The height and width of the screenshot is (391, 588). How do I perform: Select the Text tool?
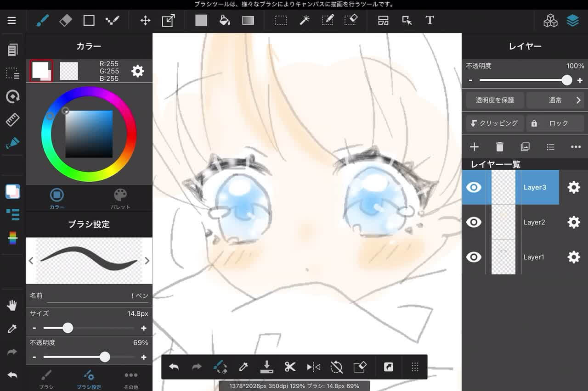430,21
